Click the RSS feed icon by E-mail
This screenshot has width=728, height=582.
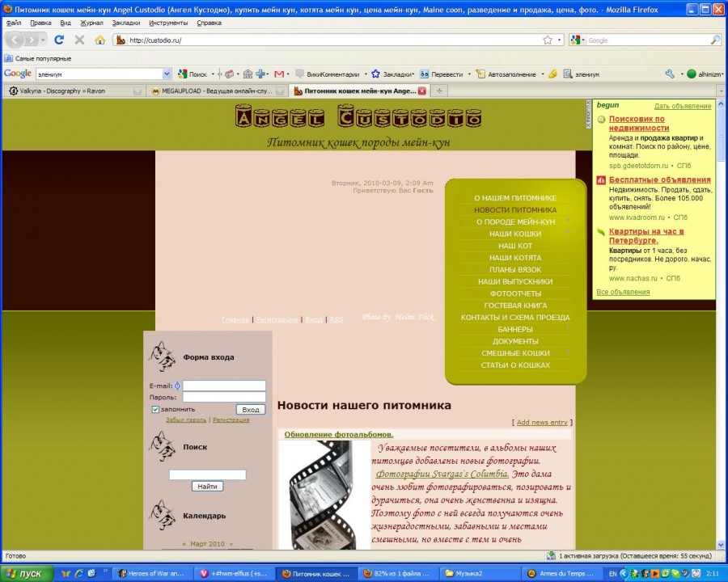(x=177, y=386)
